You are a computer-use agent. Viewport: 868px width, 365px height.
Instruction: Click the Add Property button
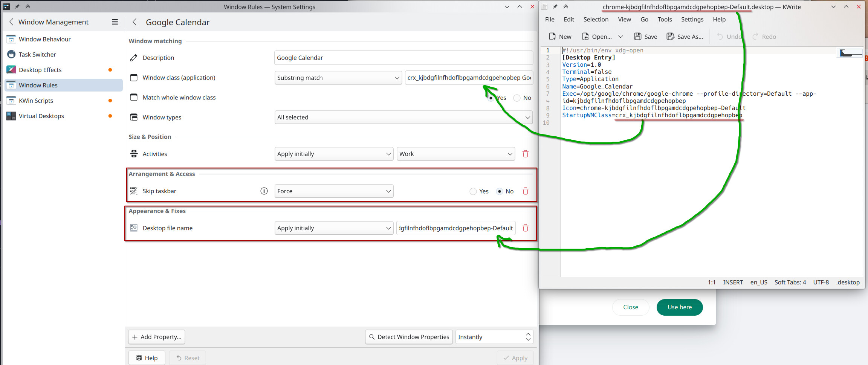(x=157, y=337)
